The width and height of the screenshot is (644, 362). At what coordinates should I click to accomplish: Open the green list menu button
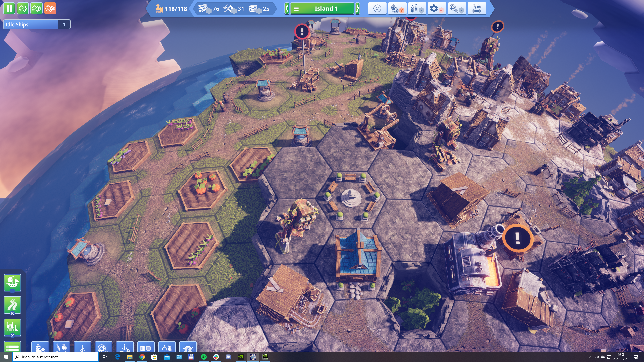[12, 347]
